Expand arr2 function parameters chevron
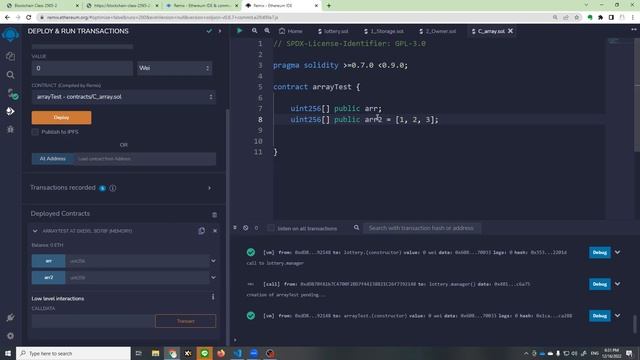 213,278
